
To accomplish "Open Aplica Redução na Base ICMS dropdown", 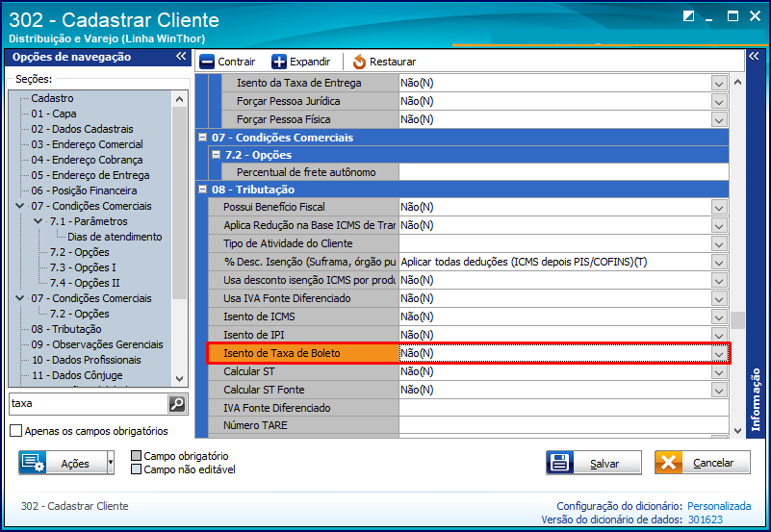I will tap(719, 226).
